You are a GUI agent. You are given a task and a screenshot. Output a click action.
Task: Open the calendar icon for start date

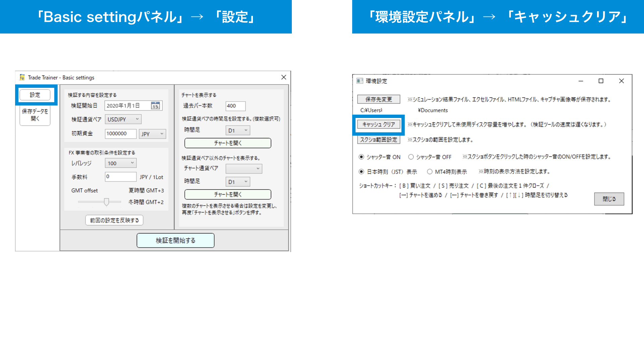tap(155, 106)
